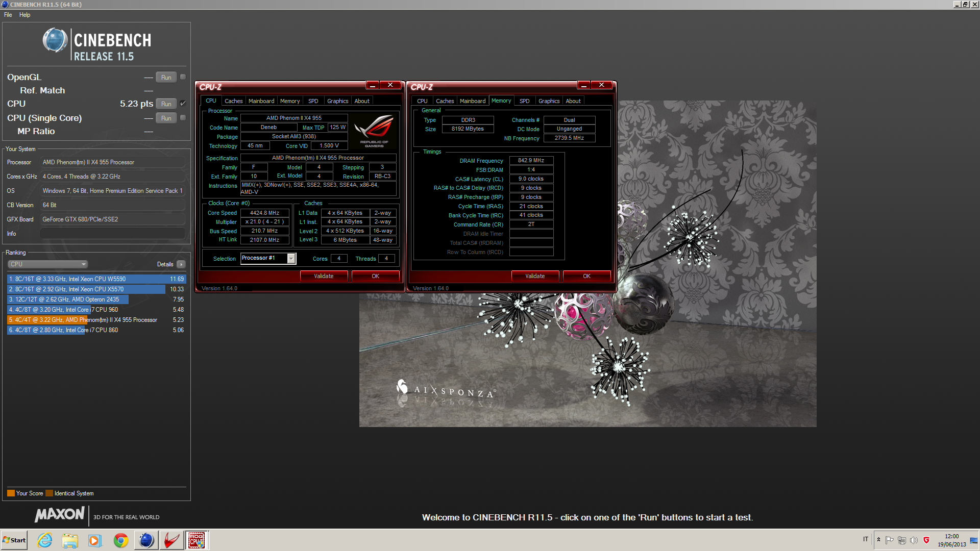This screenshot has height=551, width=980.
Task: Open the Ranking CPU dropdown
Action: [47, 264]
